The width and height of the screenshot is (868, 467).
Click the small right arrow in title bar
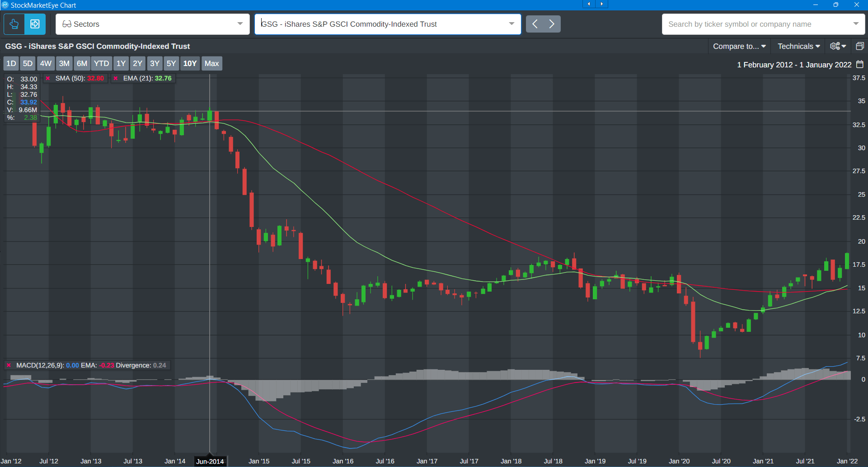601,4
